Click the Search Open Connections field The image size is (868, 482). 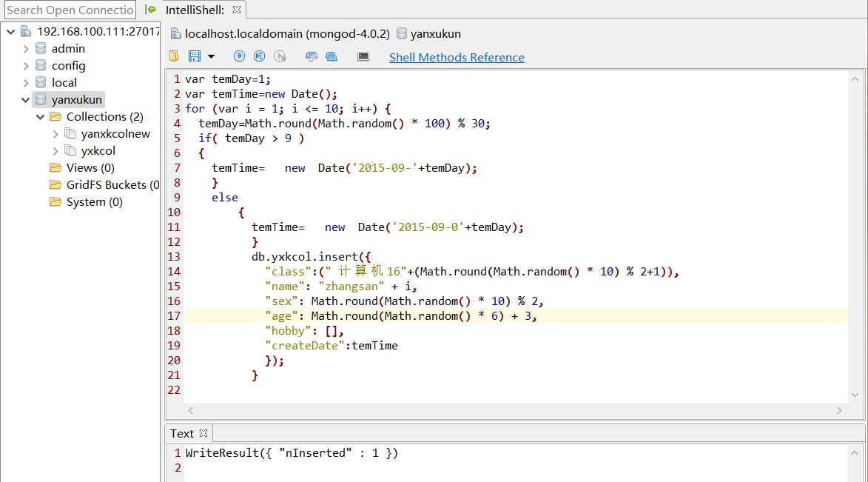point(70,10)
